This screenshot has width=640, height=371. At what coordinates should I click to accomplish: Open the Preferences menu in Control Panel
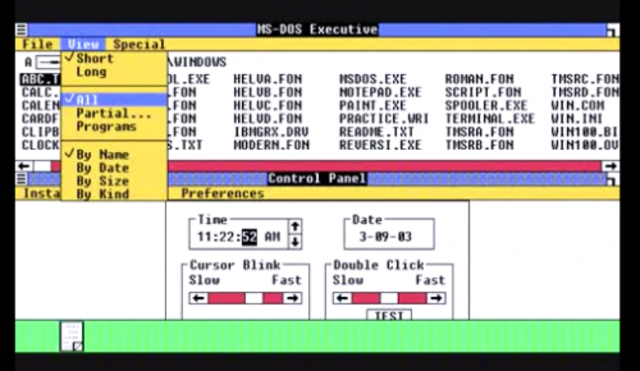pos(222,193)
